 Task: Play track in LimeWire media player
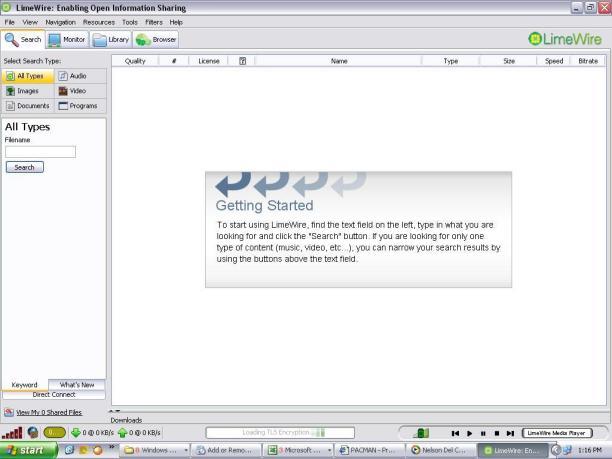point(470,433)
